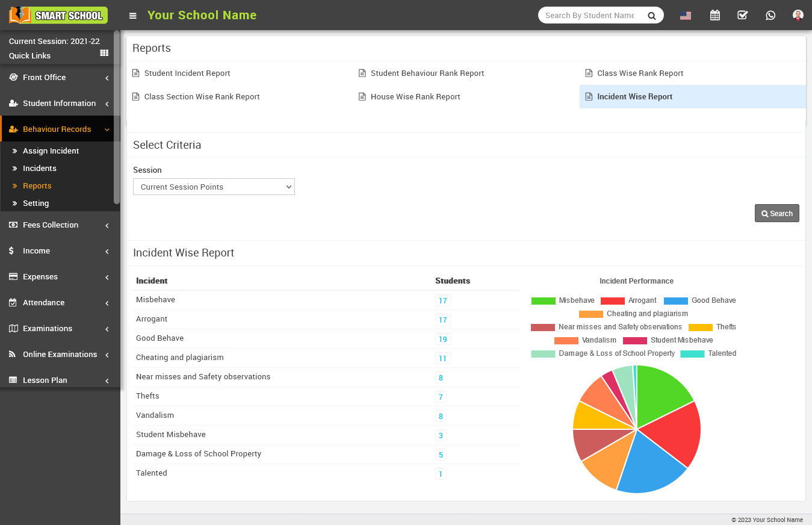812x525 pixels.
Task: Click the Search button
Action: pos(776,213)
